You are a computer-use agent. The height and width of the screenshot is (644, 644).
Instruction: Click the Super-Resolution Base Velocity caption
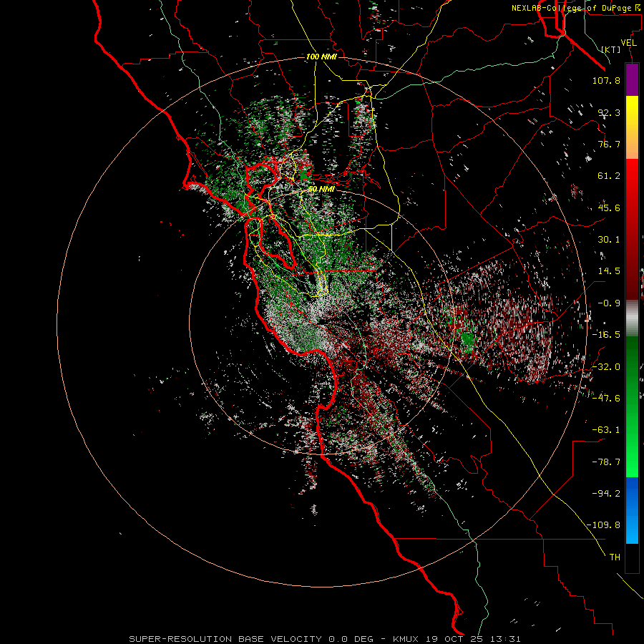[325, 639]
